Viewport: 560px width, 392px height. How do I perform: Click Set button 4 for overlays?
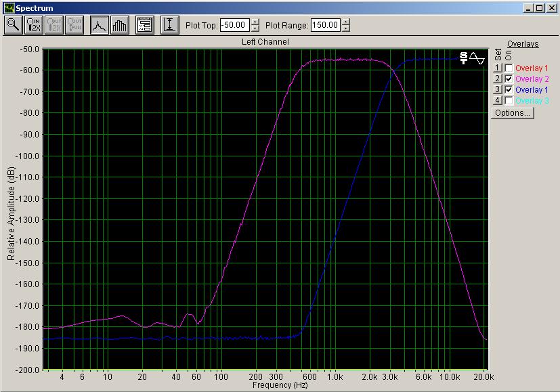[x=498, y=101]
